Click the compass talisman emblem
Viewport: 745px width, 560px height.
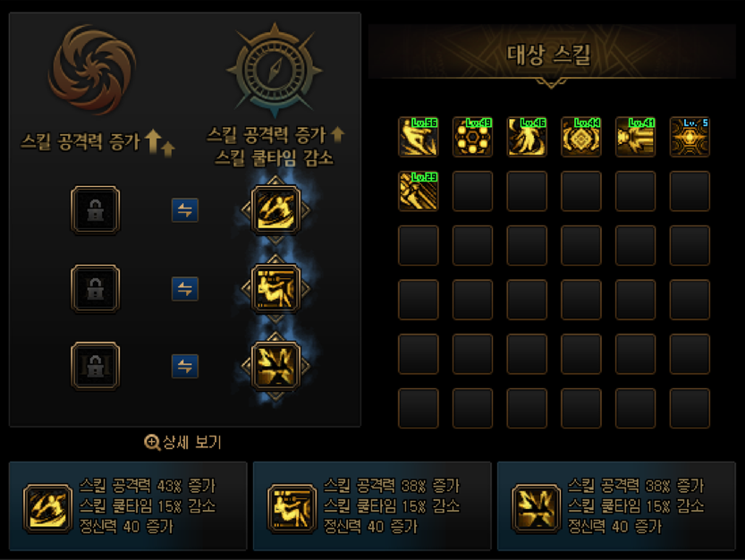click(275, 71)
